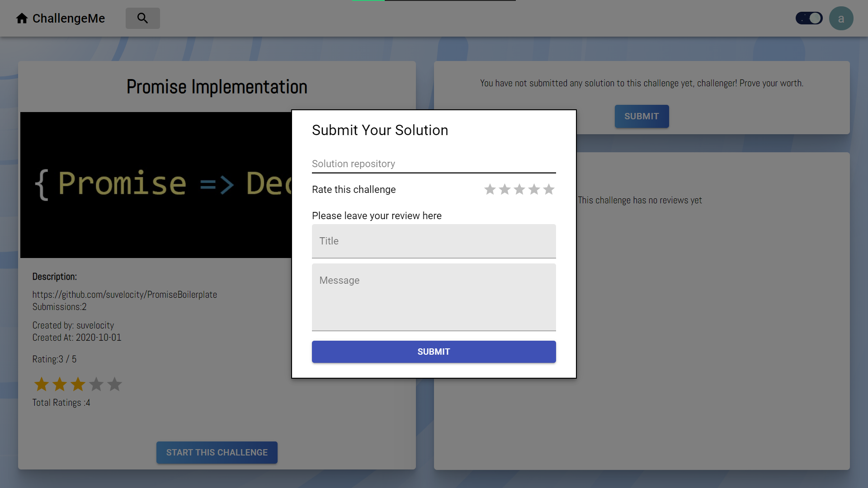The image size is (868, 488).
Task: Click the third star rating icon
Action: (x=519, y=189)
